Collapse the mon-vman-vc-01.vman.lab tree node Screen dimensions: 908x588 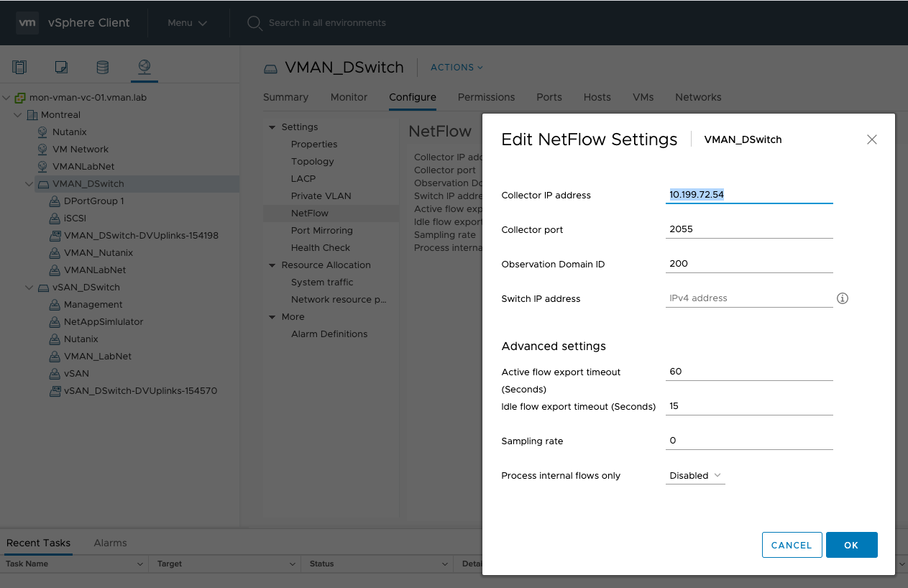coord(6,97)
